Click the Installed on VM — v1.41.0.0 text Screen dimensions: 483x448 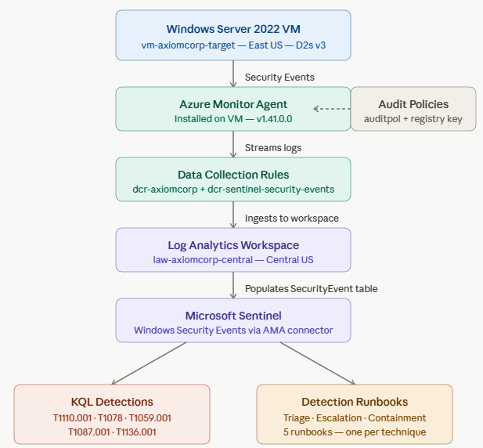click(x=233, y=118)
